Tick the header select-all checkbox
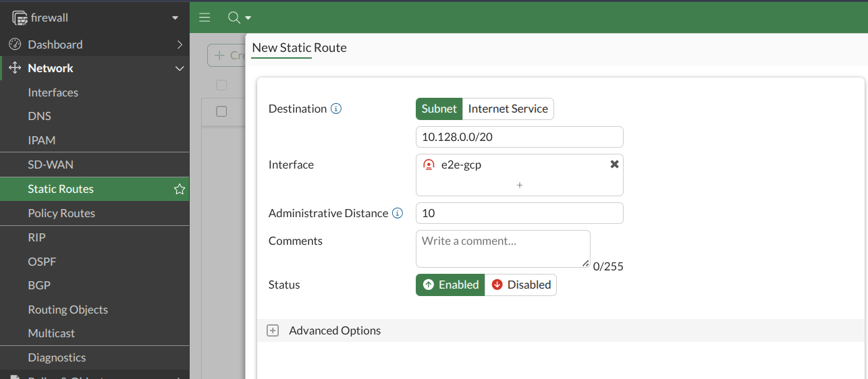Screen dimensions: 868x379 coord(221,85)
